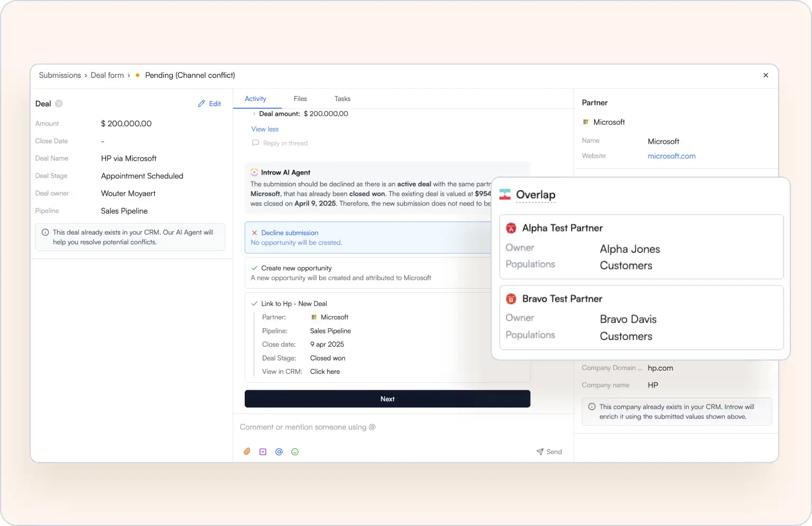Image resolution: width=812 pixels, height=526 pixels.
Task: Click the HP company name value
Action: [x=653, y=385]
